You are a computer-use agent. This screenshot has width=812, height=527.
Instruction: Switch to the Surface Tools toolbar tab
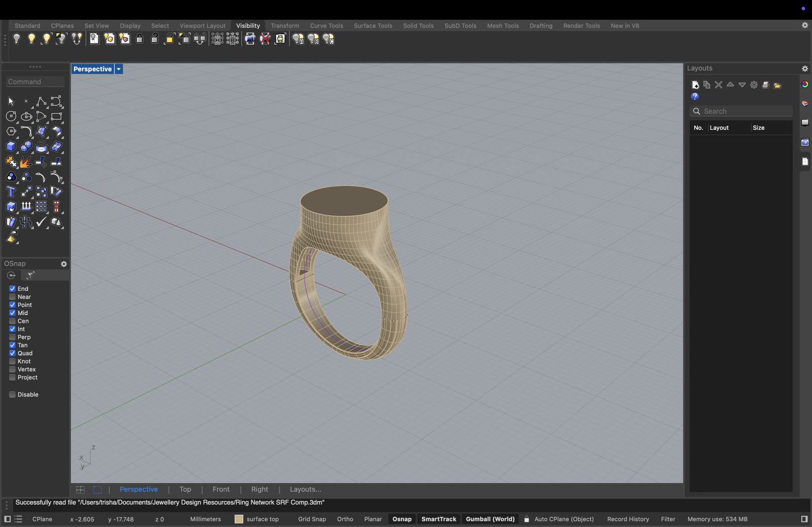point(373,26)
